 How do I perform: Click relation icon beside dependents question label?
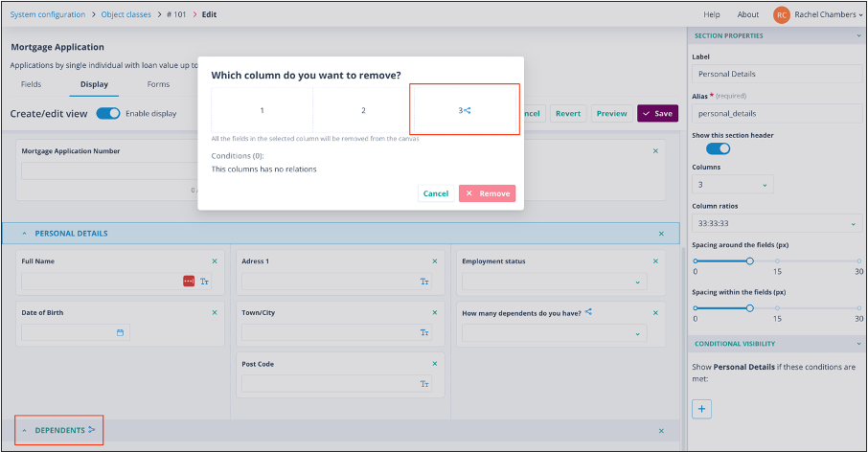(x=588, y=312)
